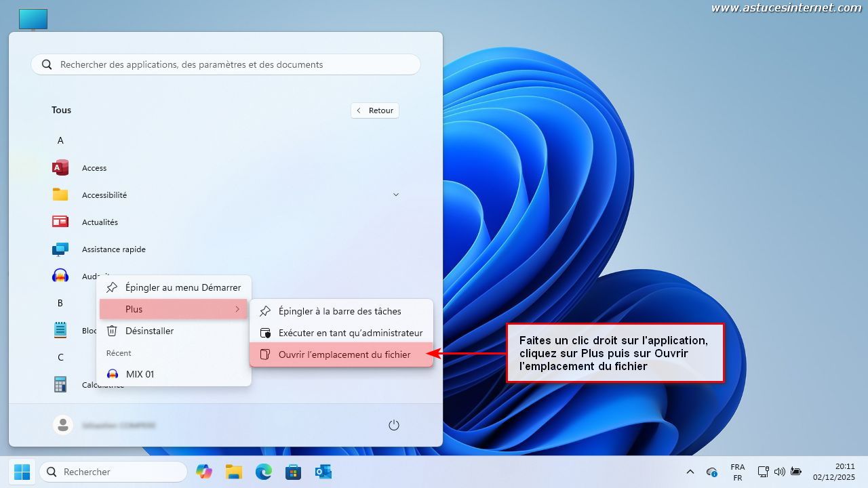Open Access from the app list
The width and height of the screenshot is (868, 488).
pos(94,168)
